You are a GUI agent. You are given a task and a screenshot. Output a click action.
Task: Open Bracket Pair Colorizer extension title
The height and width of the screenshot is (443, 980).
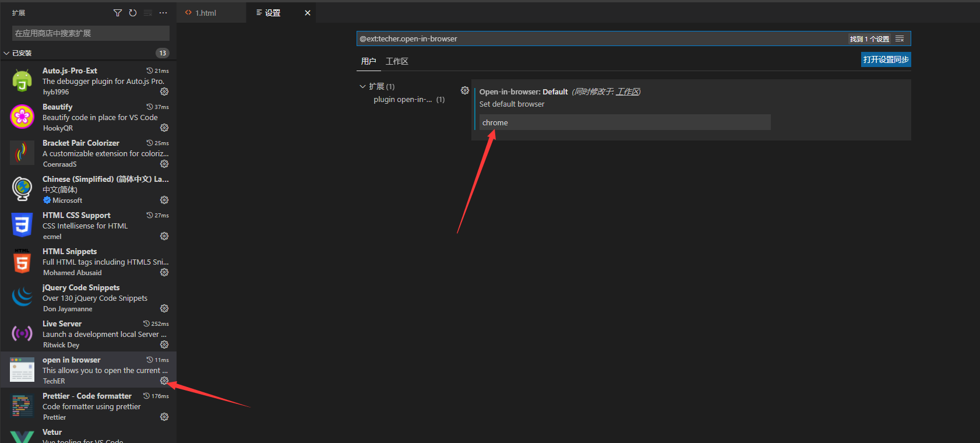81,143
